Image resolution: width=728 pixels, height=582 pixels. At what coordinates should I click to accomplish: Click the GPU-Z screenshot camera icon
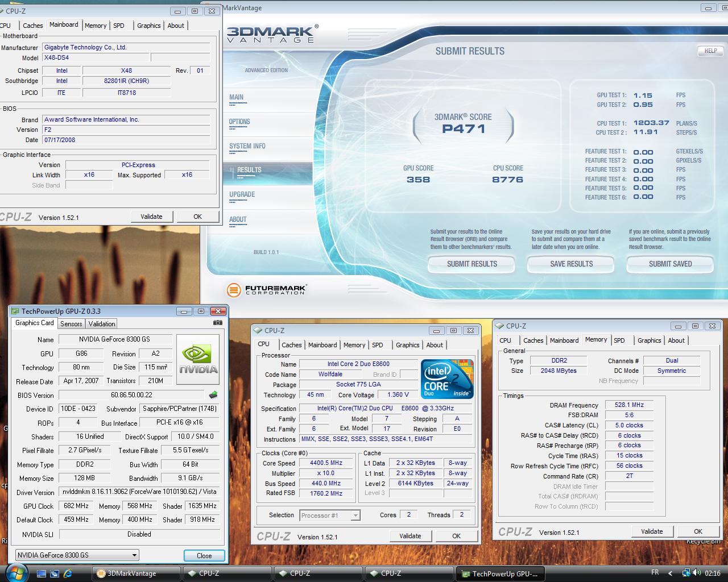point(217,323)
